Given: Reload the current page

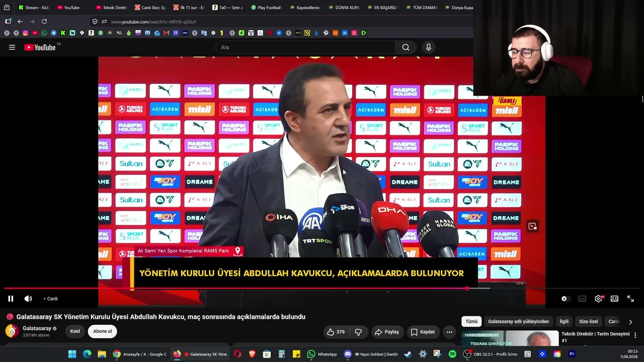Looking at the screenshot, I should (x=44, y=22).
